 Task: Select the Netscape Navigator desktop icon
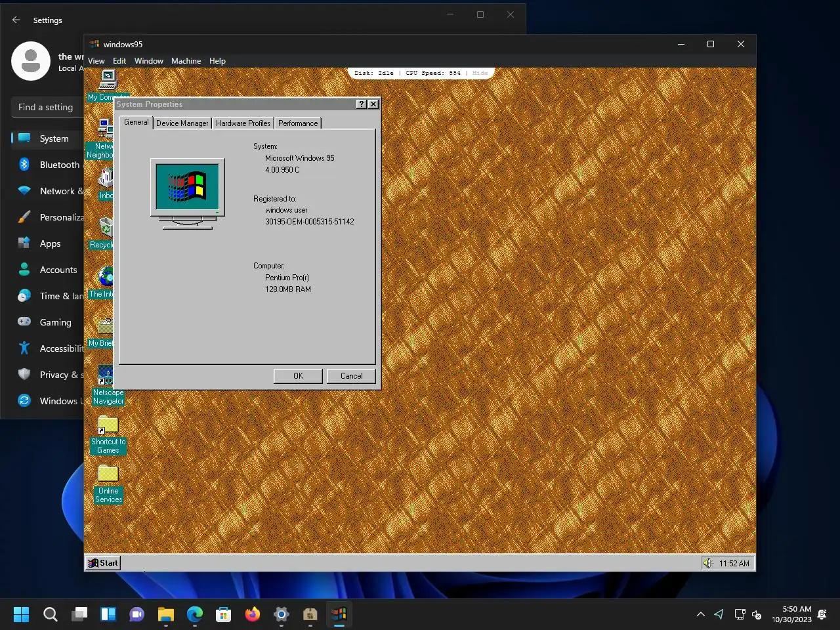(x=108, y=386)
